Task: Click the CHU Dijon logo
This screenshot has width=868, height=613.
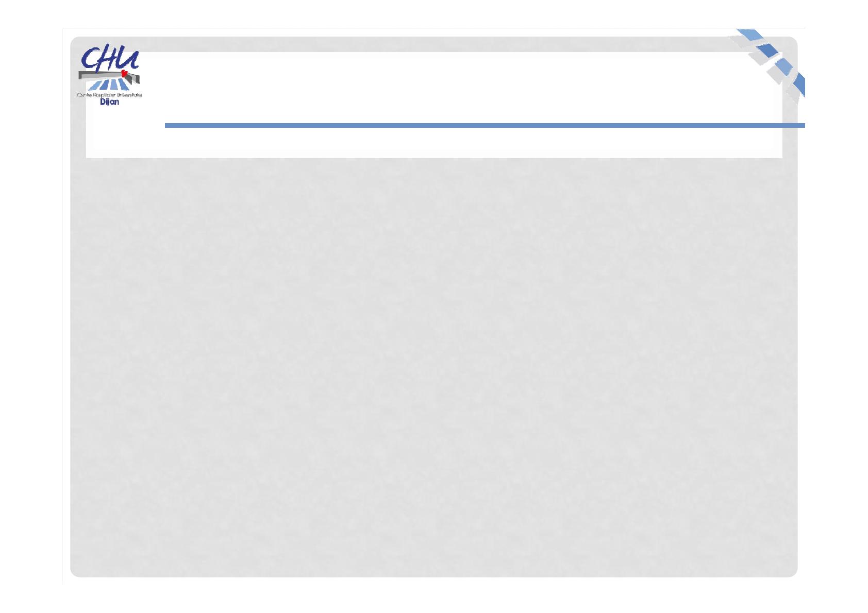Action: (x=109, y=76)
